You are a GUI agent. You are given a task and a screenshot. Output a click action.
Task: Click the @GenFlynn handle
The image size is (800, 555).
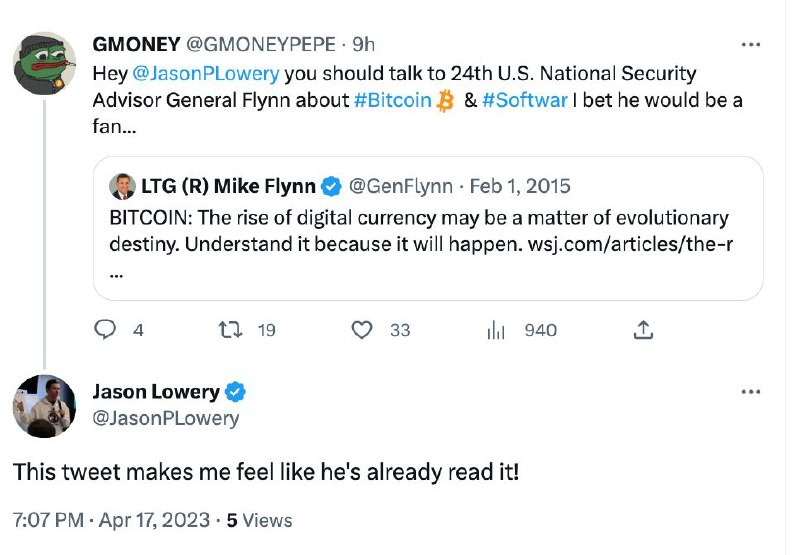[401, 186]
